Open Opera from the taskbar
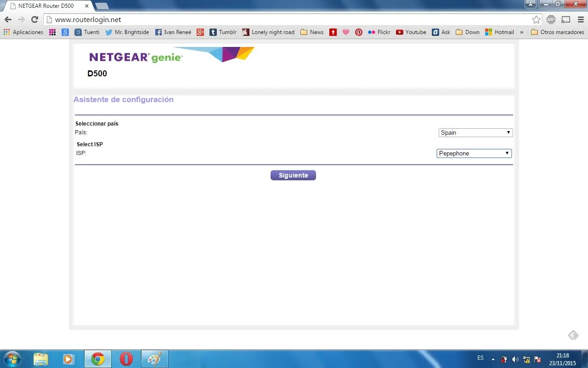The width and height of the screenshot is (588, 368). 126,359
